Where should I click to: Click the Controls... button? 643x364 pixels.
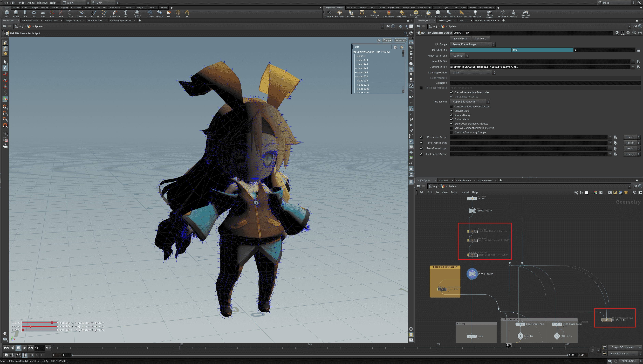(x=481, y=39)
